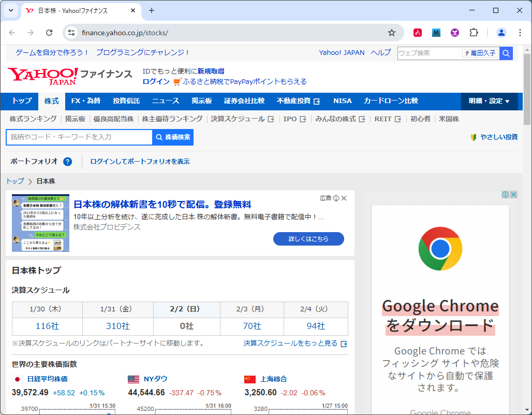
Task: Click the ad info icon beside 広告
Action: pyautogui.click(x=336, y=198)
